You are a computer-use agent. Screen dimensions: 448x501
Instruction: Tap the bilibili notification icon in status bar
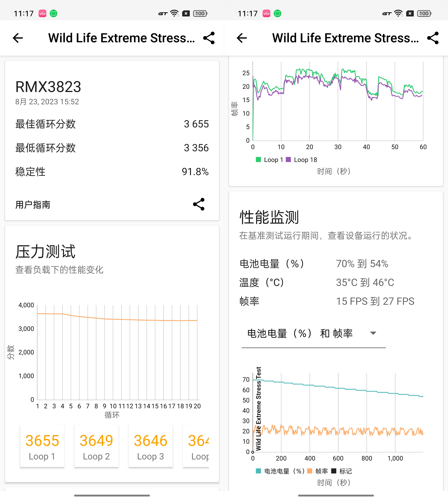42,13
